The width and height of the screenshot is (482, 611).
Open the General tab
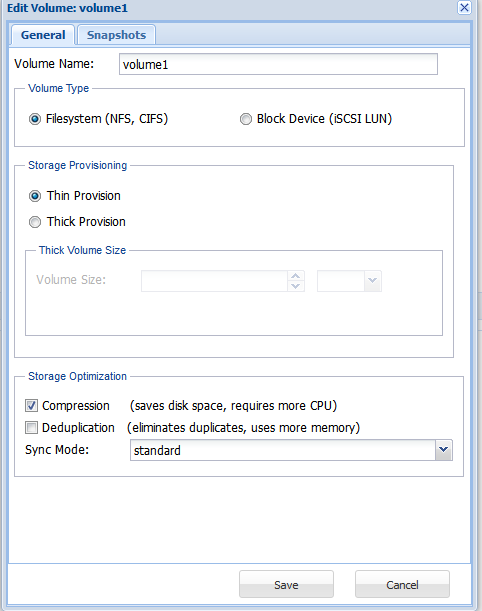[x=43, y=35]
